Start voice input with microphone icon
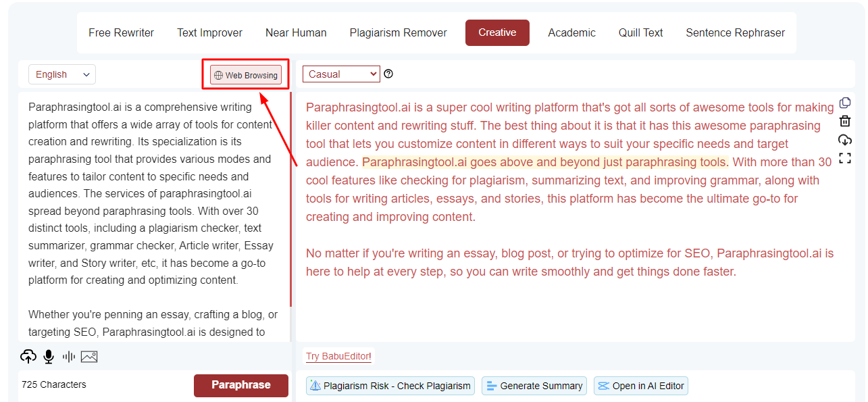Screen dimensions: 868x402 coord(49,356)
